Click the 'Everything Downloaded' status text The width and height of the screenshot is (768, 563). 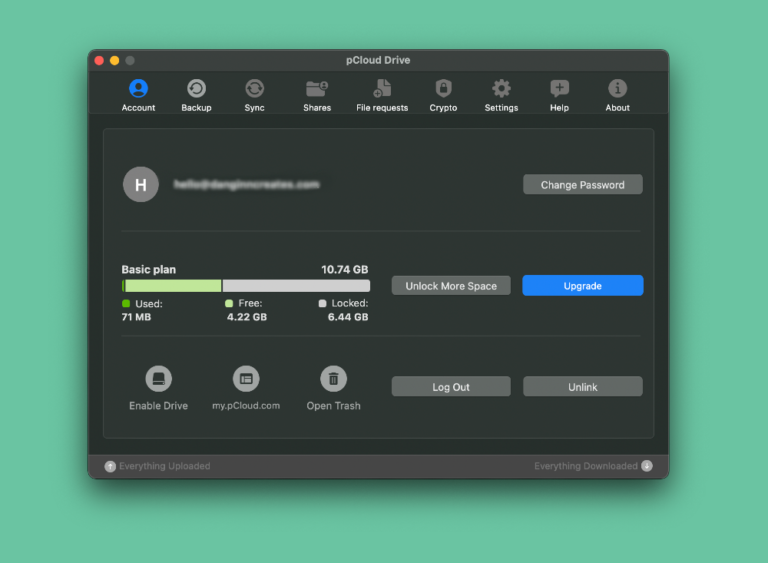[x=586, y=466]
